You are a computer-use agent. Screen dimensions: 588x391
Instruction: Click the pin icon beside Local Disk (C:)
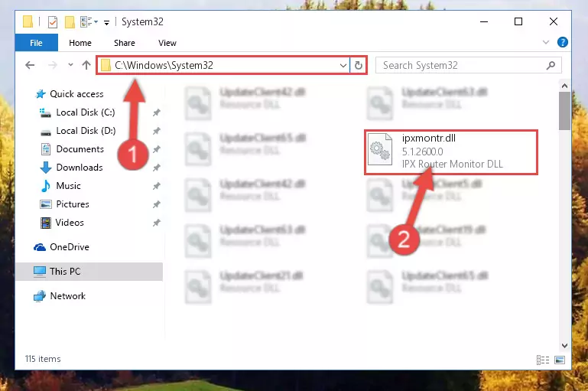157,112
